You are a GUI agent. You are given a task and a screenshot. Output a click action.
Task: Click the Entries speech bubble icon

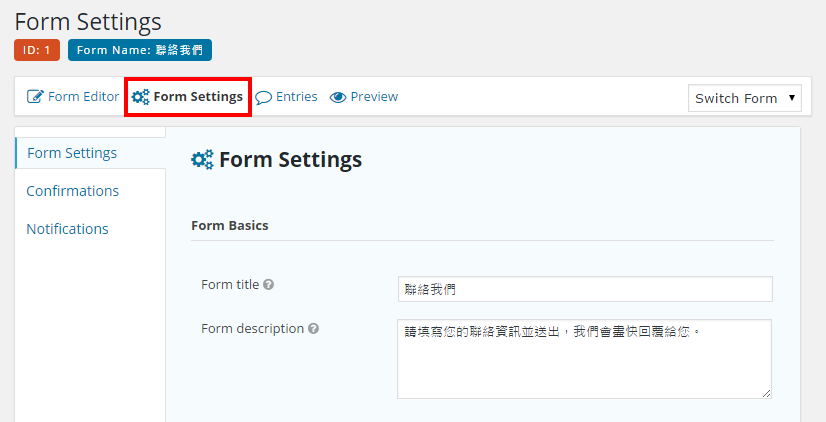(264, 97)
